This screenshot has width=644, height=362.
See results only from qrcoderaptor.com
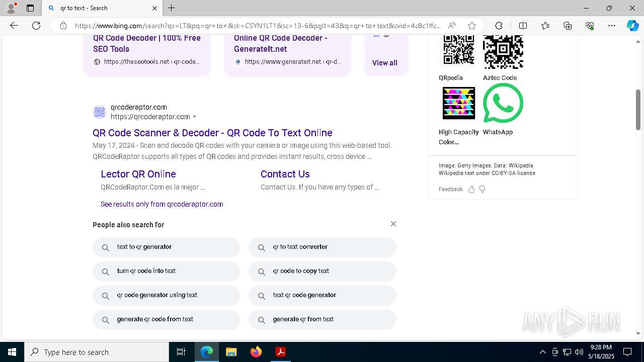(162, 204)
